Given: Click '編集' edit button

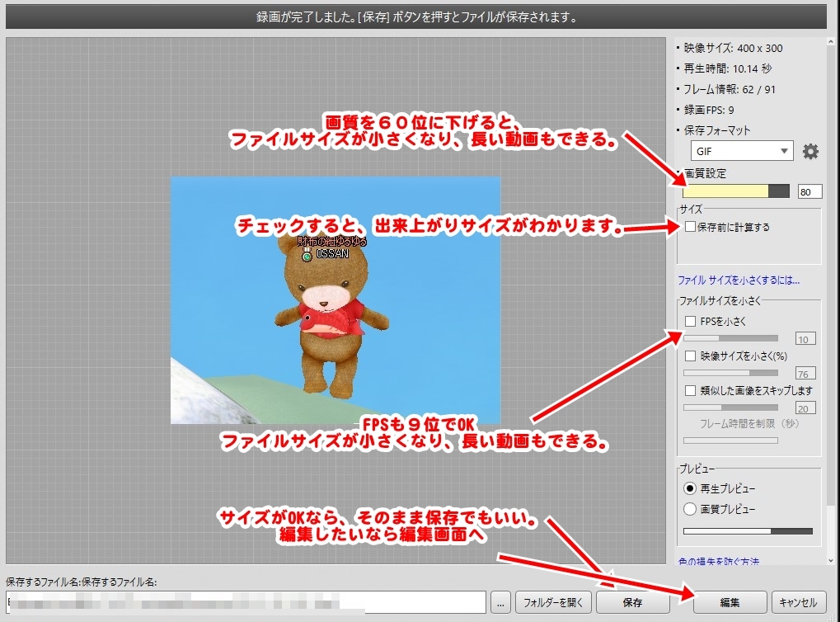Looking at the screenshot, I should tap(730, 602).
